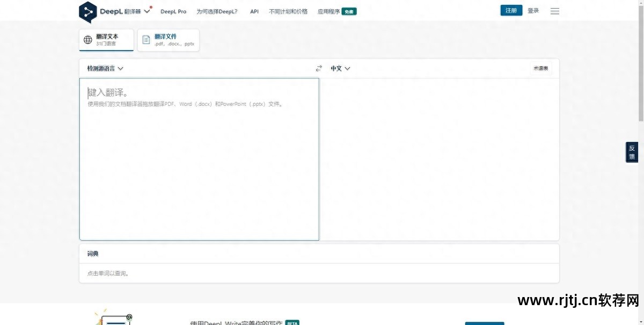This screenshot has height=325, width=644.
Task: Expand the DeepL 翻译器 product dropdown
Action: coord(147,11)
